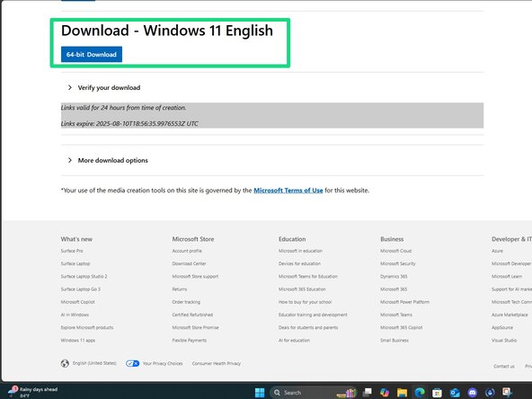The height and width of the screenshot is (399, 532).
Task: Open the Flexible Payments link
Action: [x=190, y=341]
